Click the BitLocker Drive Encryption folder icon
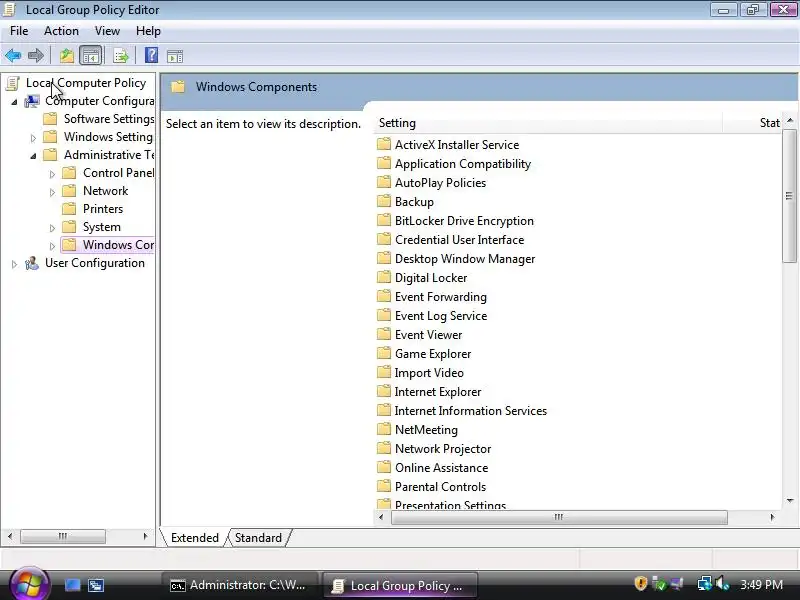This screenshot has width=800, height=600. [384, 220]
